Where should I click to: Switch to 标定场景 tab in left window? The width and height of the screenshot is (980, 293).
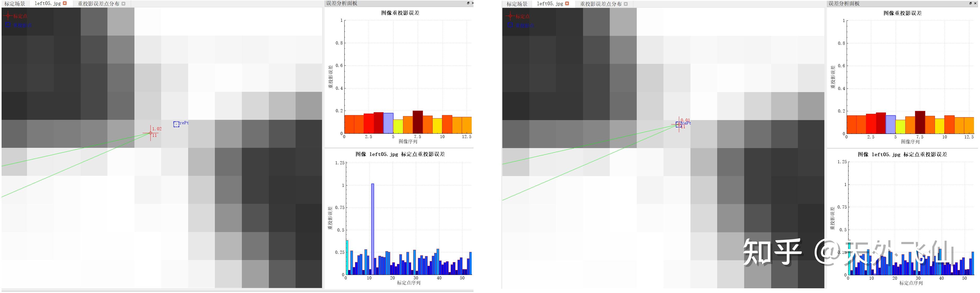[15, 4]
